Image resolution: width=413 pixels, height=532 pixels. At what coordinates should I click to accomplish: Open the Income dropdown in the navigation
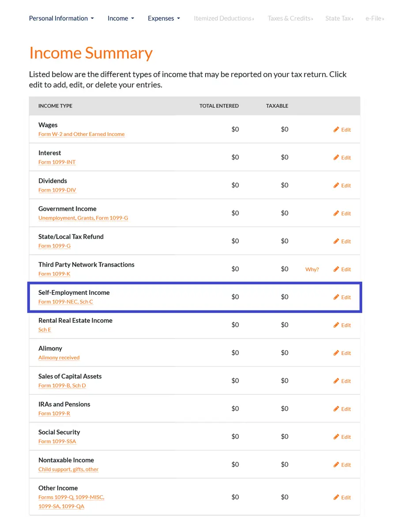tap(121, 19)
